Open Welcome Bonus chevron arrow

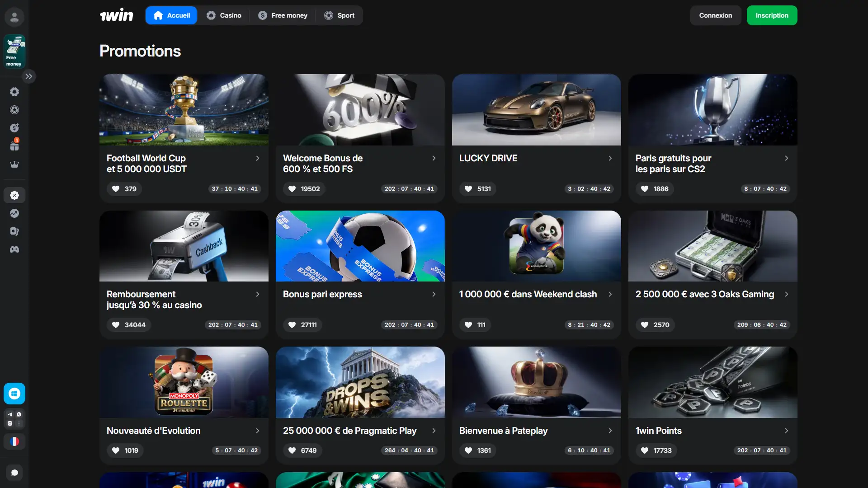click(x=434, y=158)
